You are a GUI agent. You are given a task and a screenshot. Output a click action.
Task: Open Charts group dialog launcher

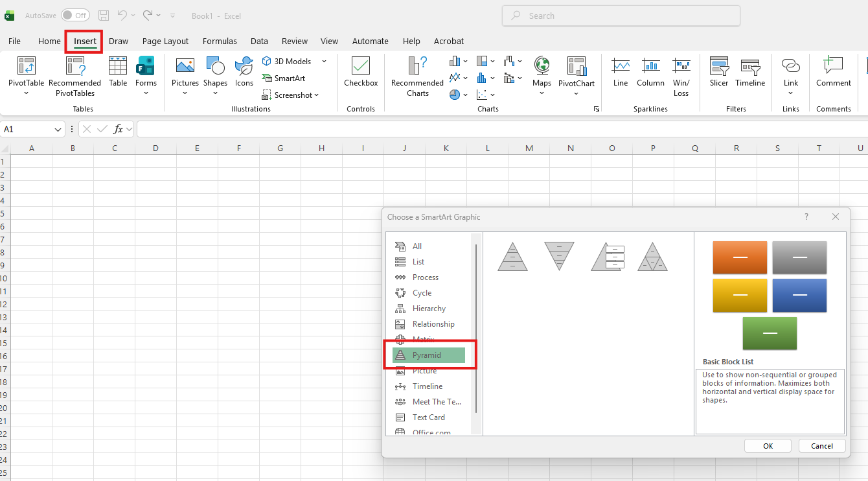tap(596, 109)
